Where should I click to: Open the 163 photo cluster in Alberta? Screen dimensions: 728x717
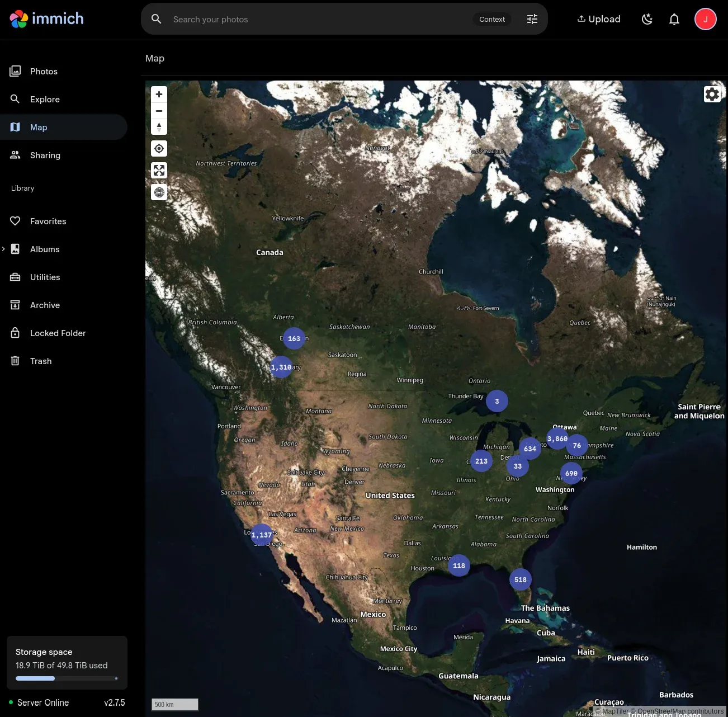294,338
